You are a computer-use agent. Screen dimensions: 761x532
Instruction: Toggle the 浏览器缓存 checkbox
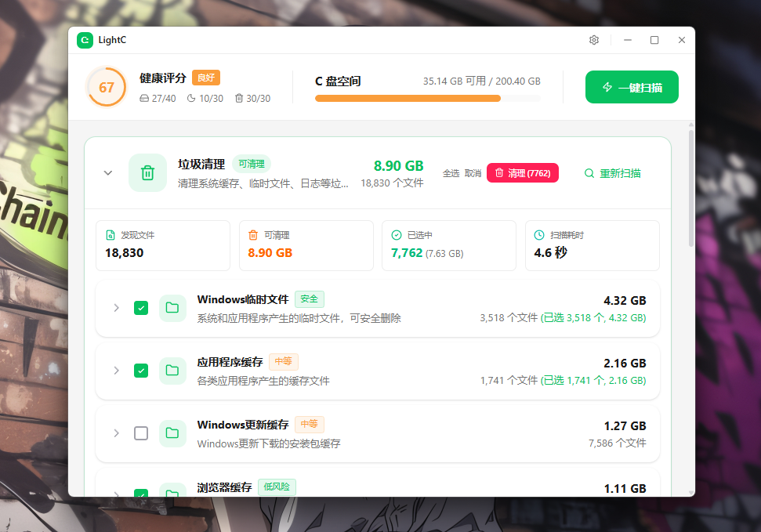141,493
